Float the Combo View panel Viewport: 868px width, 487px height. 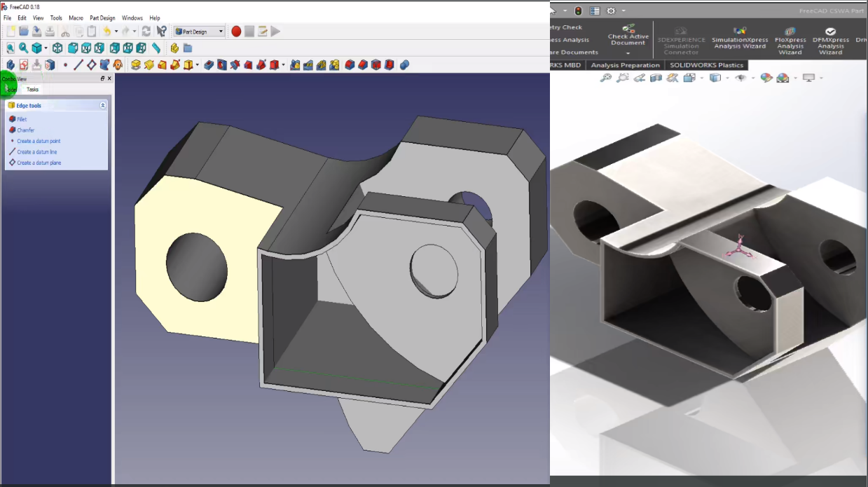point(103,78)
